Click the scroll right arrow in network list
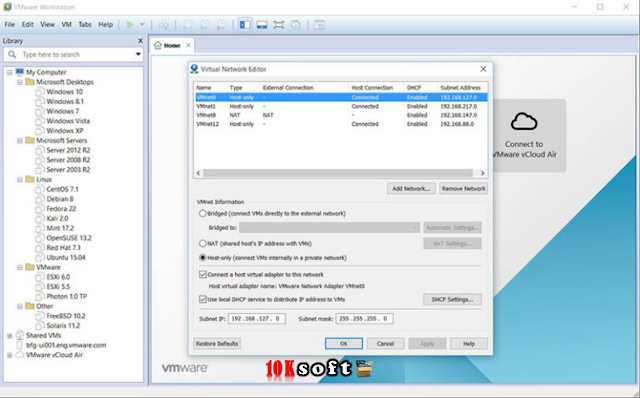Screen dimensions: 640x398 click(x=482, y=173)
